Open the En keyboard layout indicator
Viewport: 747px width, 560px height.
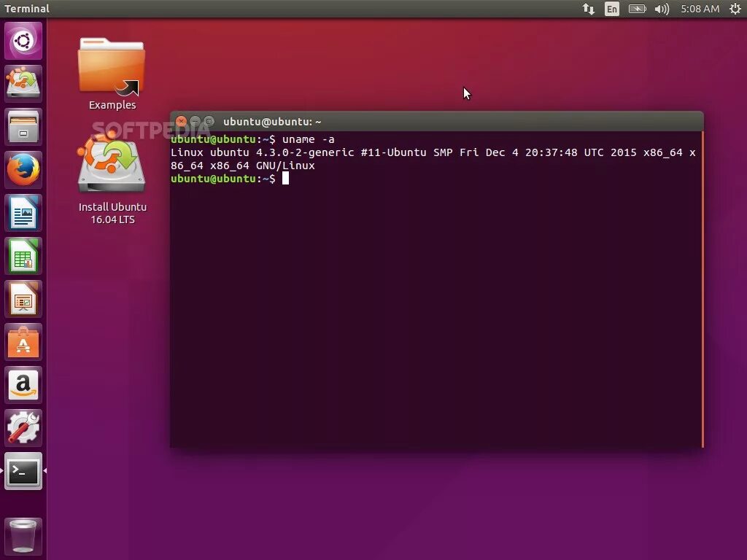coord(612,9)
